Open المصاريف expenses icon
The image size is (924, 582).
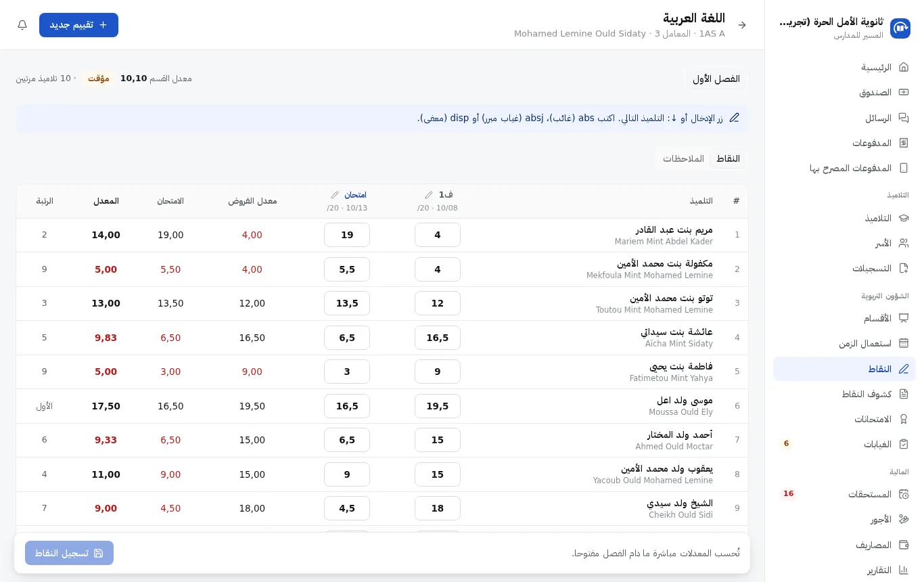[904, 545]
